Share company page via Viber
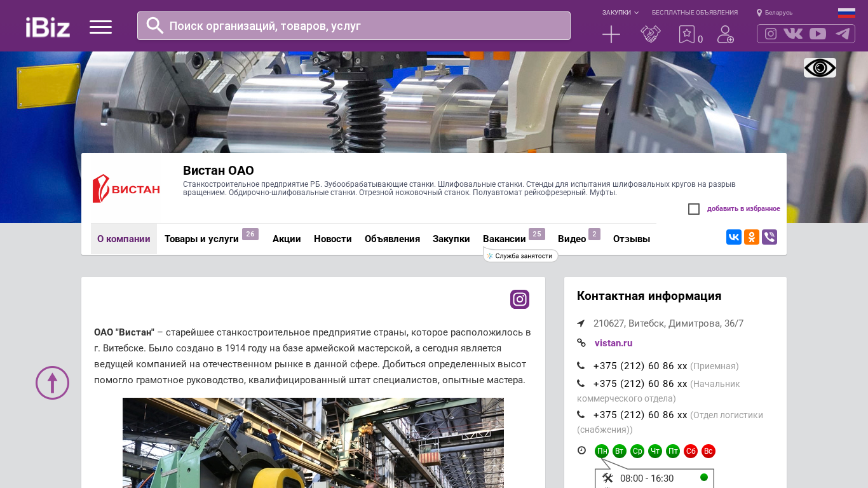 770,237
